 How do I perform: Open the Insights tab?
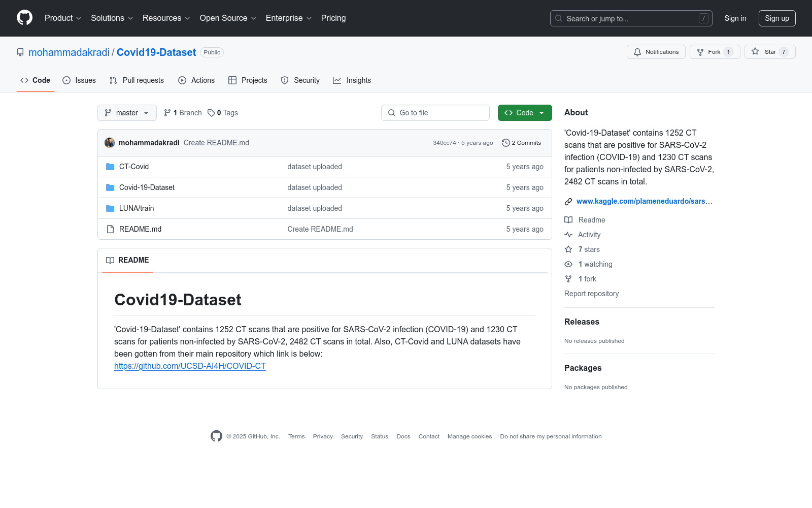click(352, 80)
